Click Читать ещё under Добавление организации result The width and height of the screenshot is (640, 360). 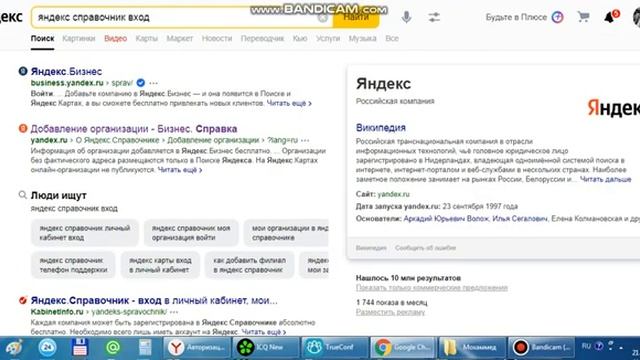(x=180, y=170)
